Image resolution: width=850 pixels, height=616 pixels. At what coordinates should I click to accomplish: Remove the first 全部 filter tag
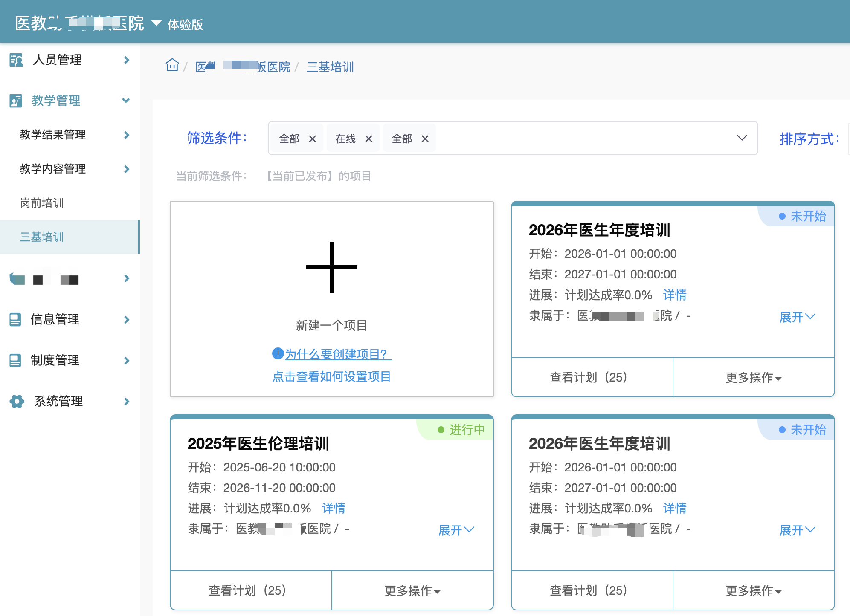tap(313, 139)
